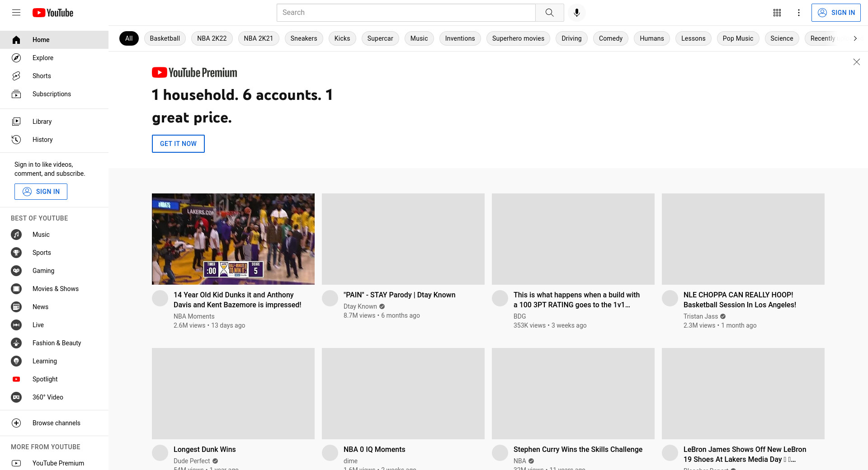Open the 100 3PT RATING build video
The width and height of the screenshot is (868, 470).
point(577,300)
